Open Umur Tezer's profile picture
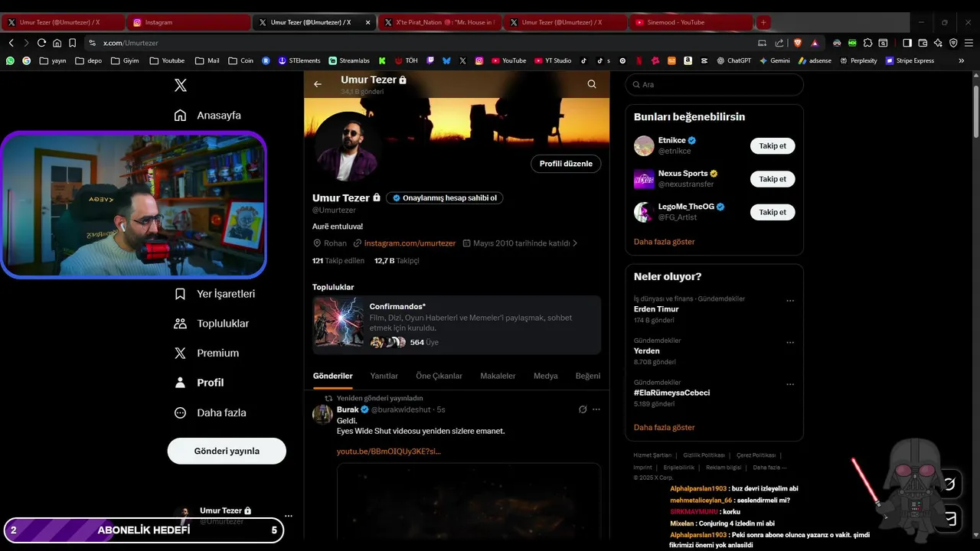 tap(349, 146)
